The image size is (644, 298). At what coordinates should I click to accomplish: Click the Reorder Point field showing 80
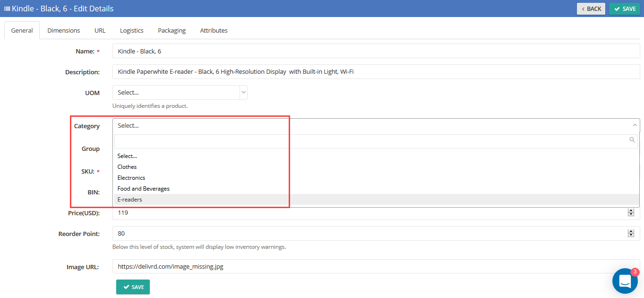pos(376,233)
